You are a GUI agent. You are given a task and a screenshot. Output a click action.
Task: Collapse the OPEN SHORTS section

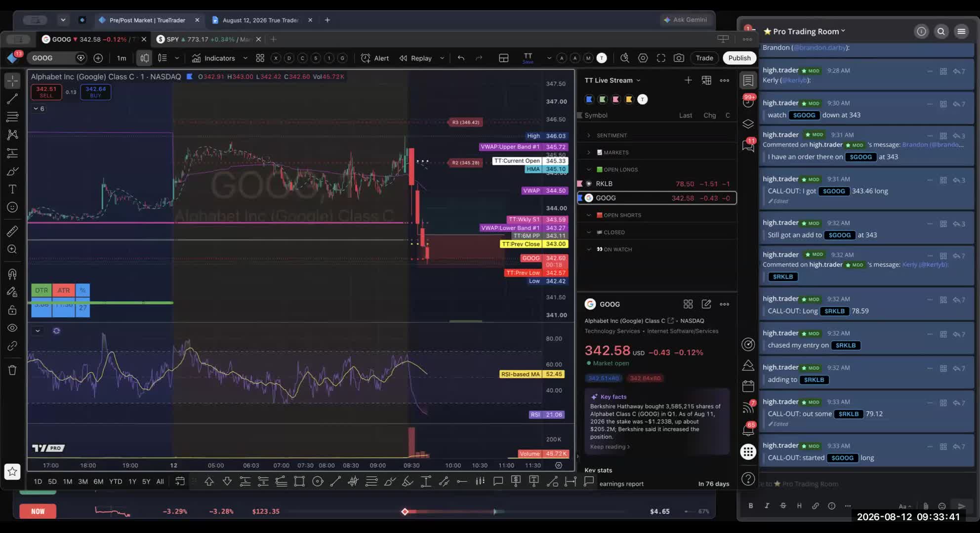tap(588, 215)
